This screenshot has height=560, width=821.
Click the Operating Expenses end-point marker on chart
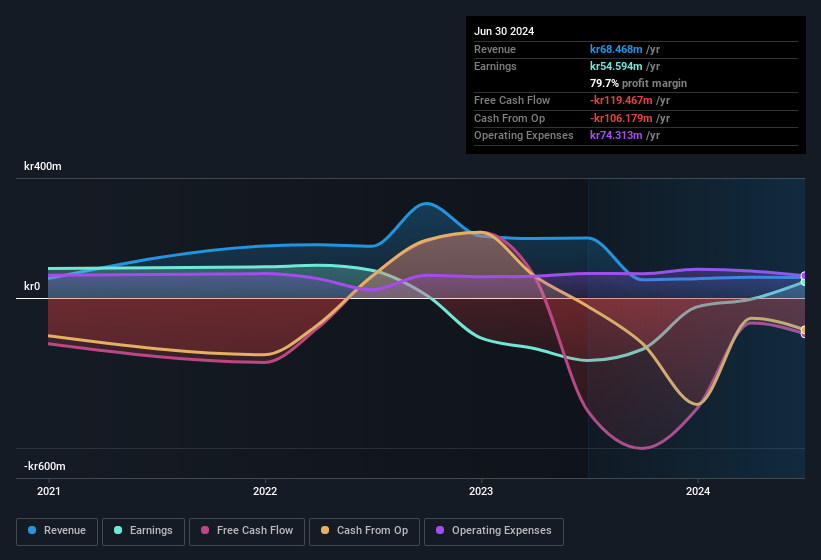[804, 276]
